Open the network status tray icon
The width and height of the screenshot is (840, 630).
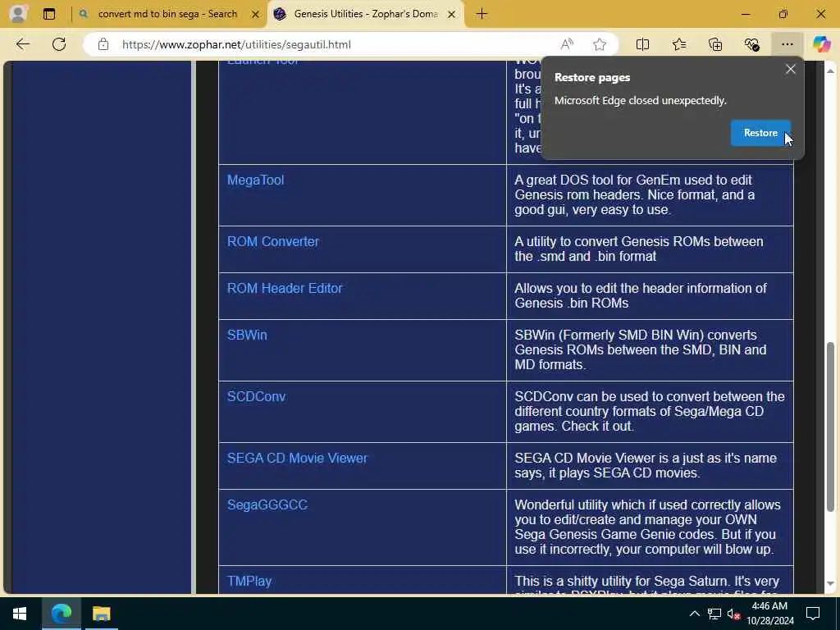[x=714, y=614]
